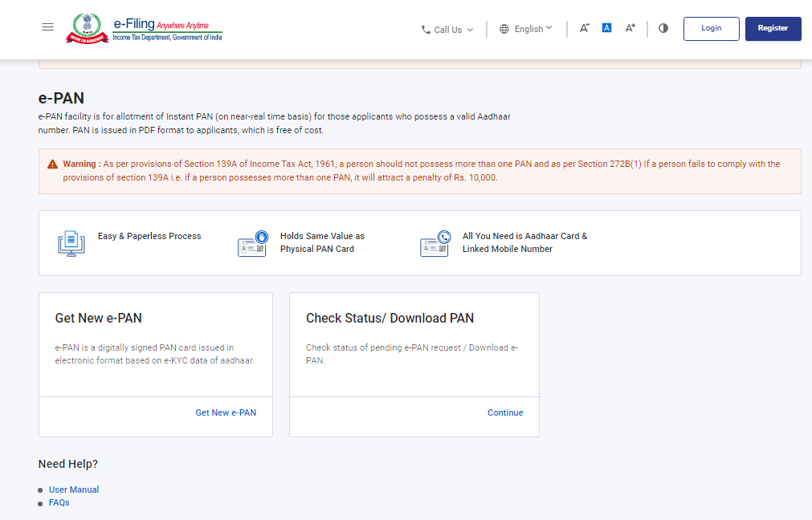Click the Get New e-PAN link
Screen dimensions: 812x520
tap(226, 412)
